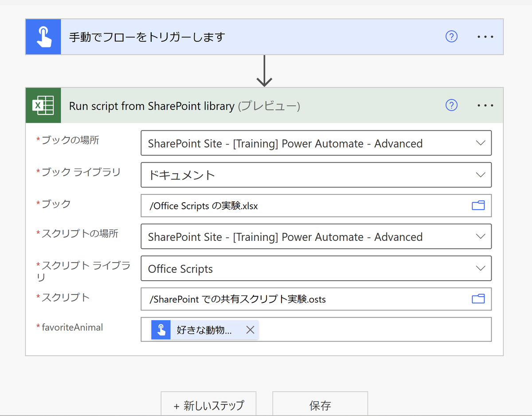Click the スクリプト file path field
This screenshot has height=416, width=532.
pyautogui.click(x=316, y=299)
